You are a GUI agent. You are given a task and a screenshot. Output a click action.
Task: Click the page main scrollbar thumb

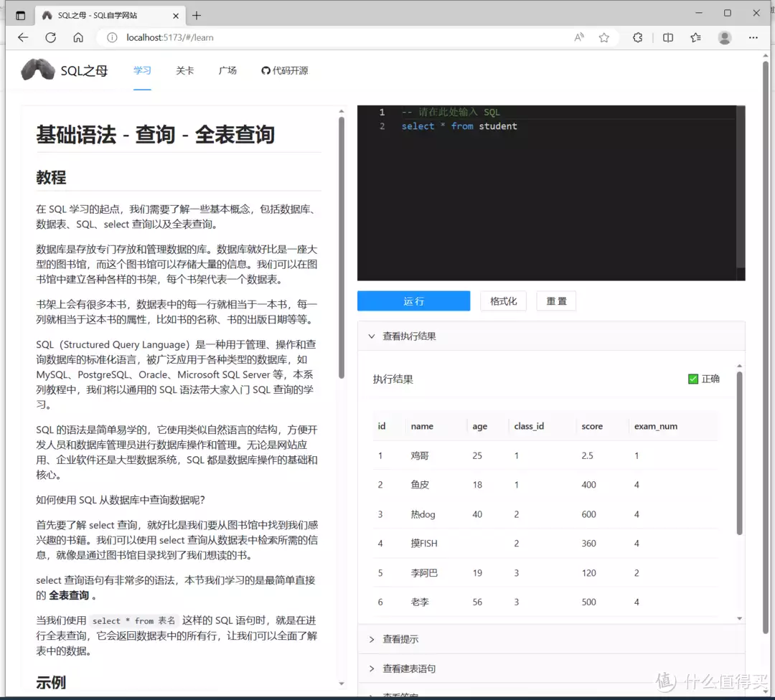coord(765,346)
